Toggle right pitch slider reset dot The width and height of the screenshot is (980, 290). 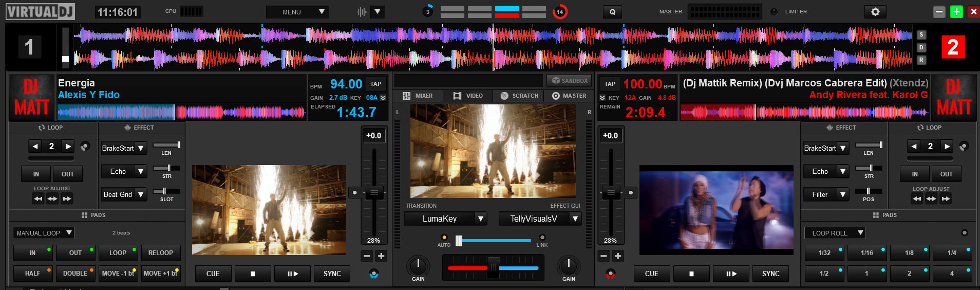click(631, 193)
